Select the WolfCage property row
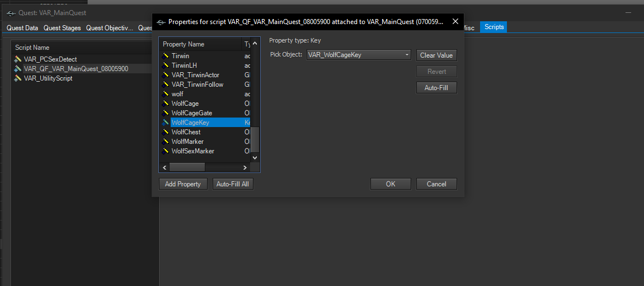The image size is (644, 286). [x=205, y=103]
